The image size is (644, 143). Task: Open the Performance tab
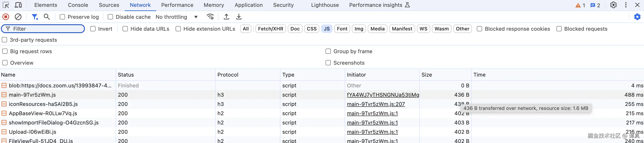pyautogui.click(x=177, y=5)
